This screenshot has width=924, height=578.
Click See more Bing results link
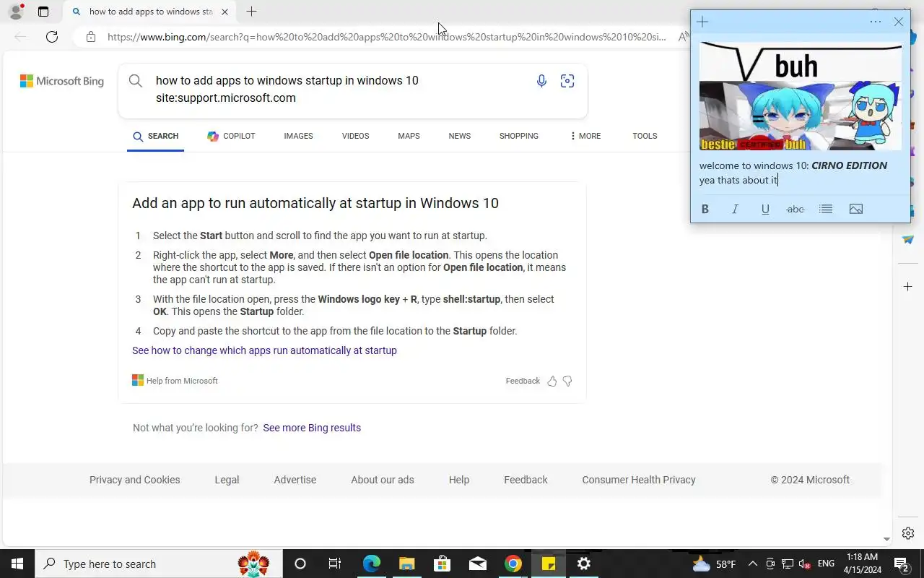pyautogui.click(x=312, y=428)
